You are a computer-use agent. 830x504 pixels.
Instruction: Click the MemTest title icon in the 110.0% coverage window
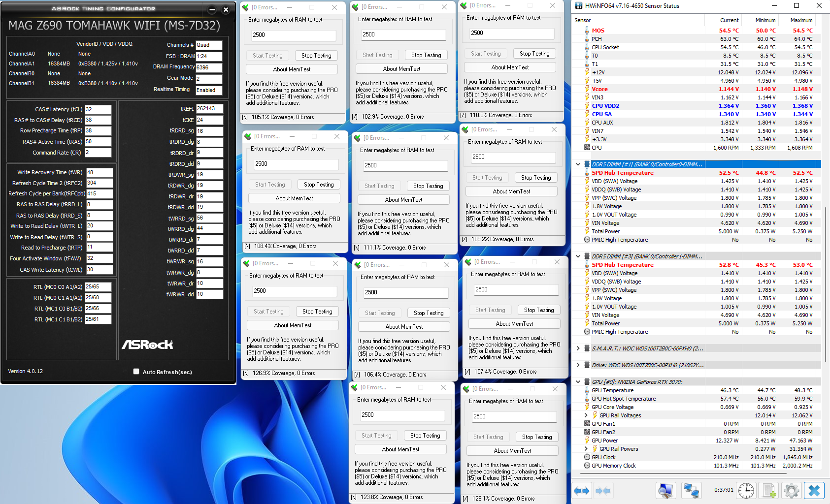464,5
